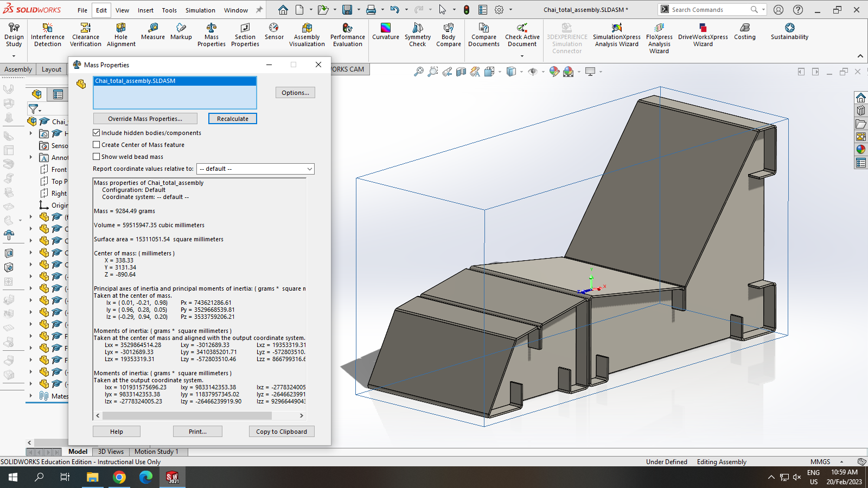Open the Interference Detection tool
Viewport: 868px width, 488px height.
coord(48,35)
